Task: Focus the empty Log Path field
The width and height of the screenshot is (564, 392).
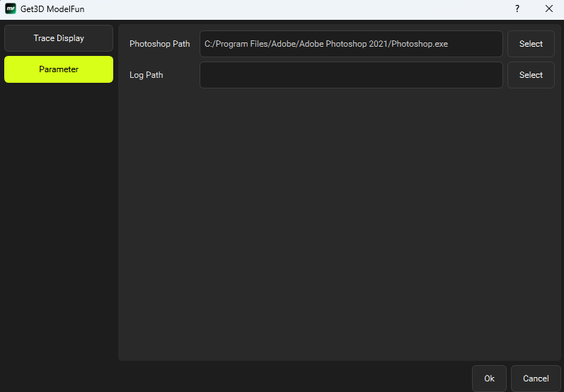Action: tap(350, 75)
